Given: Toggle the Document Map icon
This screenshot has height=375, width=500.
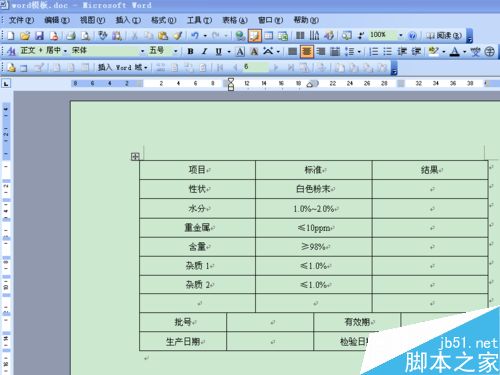Looking at the screenshot, I should point(347,35).
